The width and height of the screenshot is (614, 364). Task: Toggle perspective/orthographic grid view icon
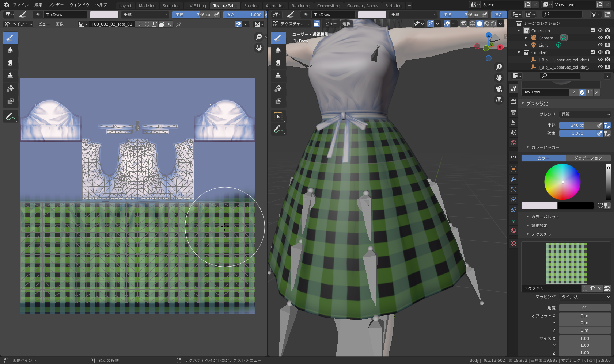click(x=499, y=100)
